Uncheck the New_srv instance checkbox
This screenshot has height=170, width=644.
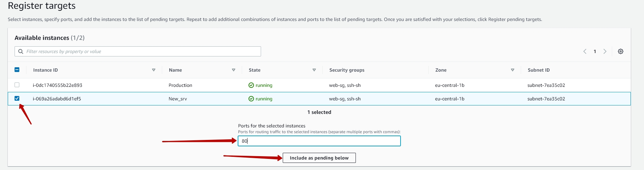click(x=17, y=98)
